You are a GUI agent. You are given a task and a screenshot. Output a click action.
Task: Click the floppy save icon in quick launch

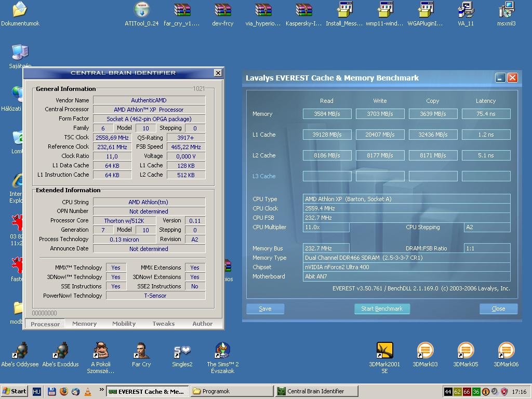tap(51, 392)
